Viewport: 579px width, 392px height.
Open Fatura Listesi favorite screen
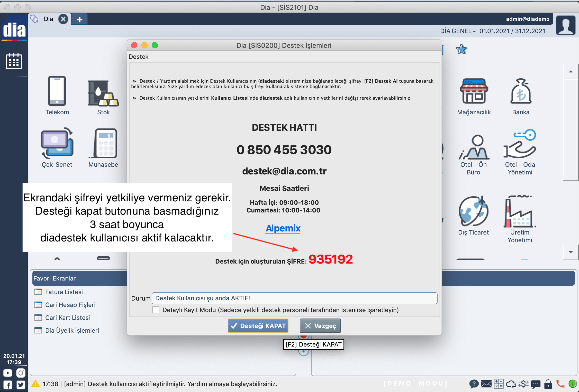[64, 292]
